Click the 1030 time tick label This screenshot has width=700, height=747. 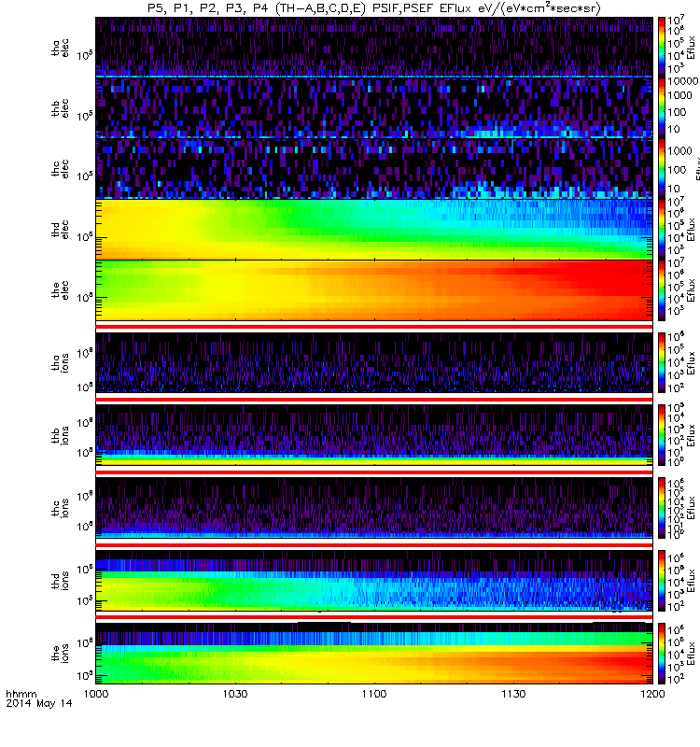point(235,694)
